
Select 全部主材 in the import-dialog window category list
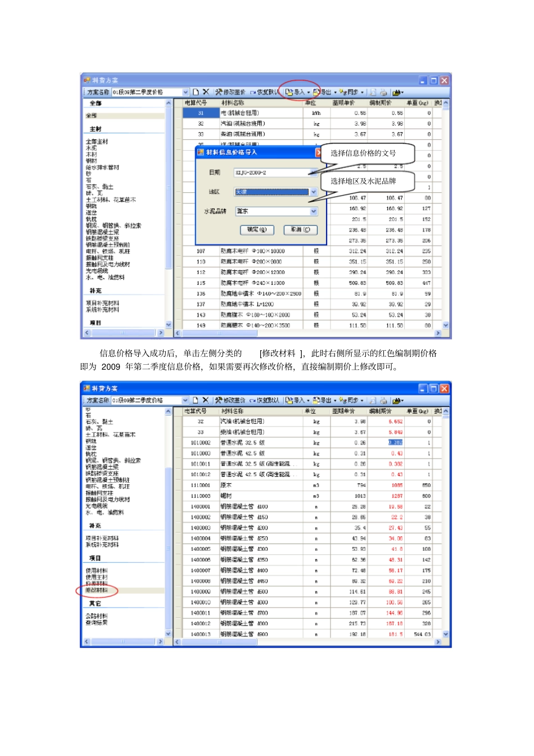97,142
